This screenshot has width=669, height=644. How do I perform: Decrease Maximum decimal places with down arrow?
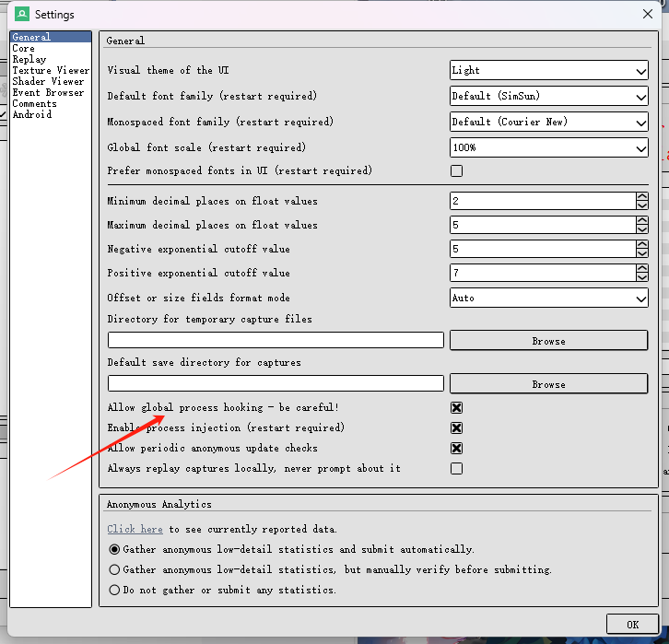[642, 229]
